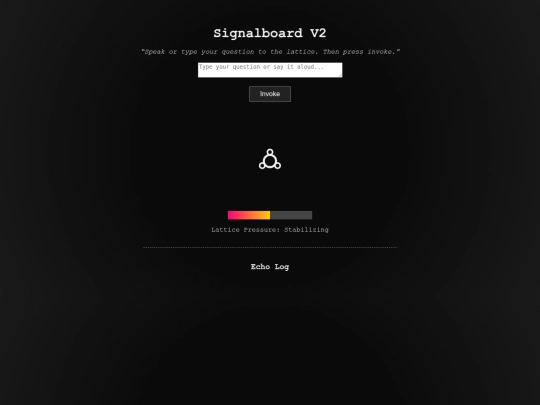Click the "Lattice Pressure" status label
Viewport: 540px width, 405px height.
(246, 230)
